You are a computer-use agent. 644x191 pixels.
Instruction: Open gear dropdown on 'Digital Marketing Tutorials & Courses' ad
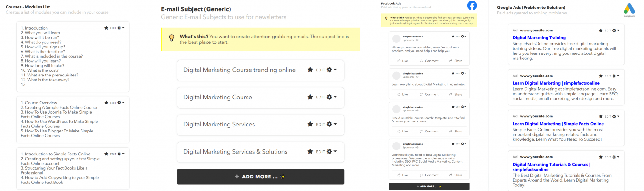tap(616, 157)
